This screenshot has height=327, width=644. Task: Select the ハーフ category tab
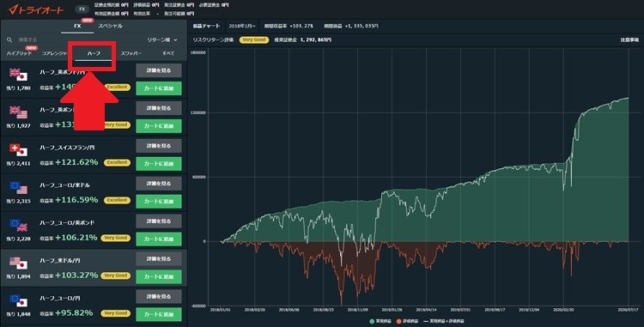point(94,54)
